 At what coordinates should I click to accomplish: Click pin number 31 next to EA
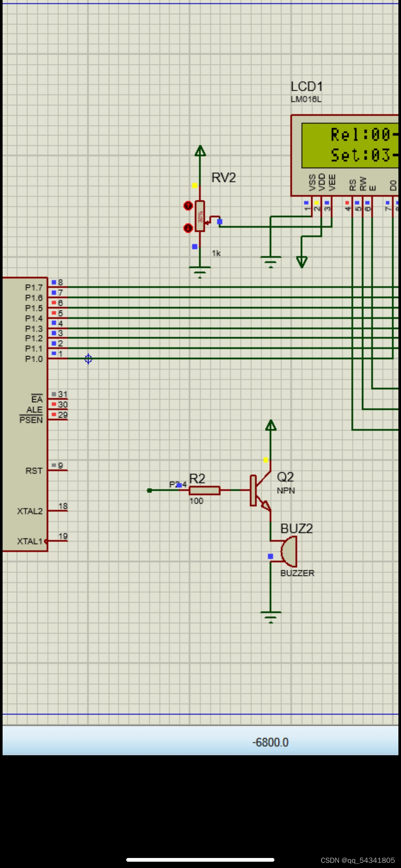(63, 394)
